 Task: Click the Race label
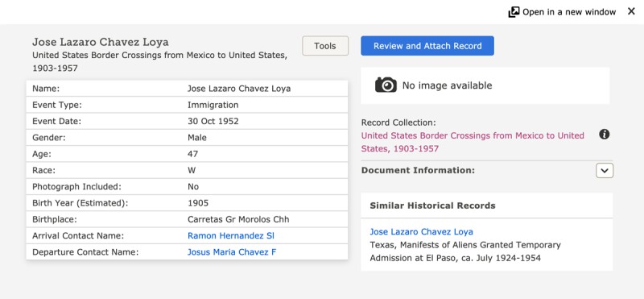(x=43, y=170)
